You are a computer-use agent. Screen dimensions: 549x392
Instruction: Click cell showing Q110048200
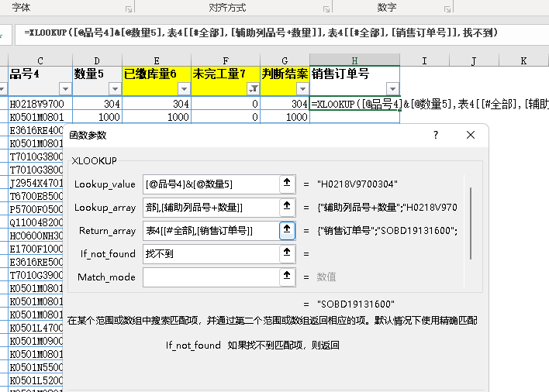[36, 222]
